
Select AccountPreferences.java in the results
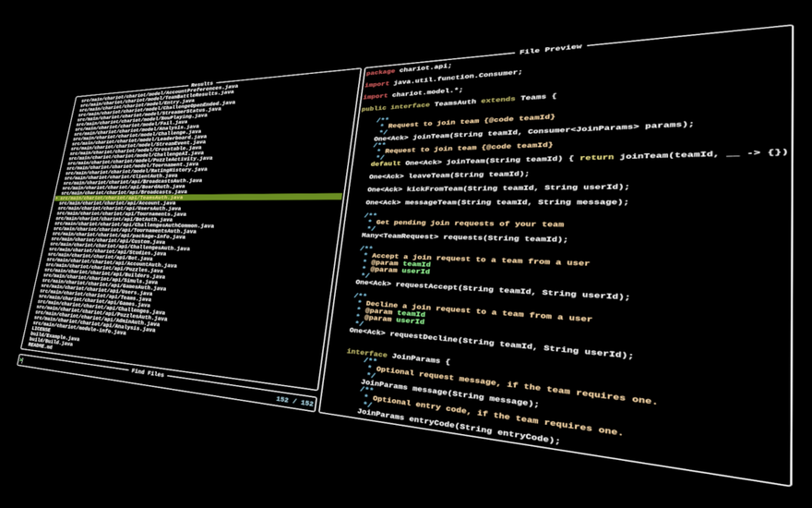160,91
